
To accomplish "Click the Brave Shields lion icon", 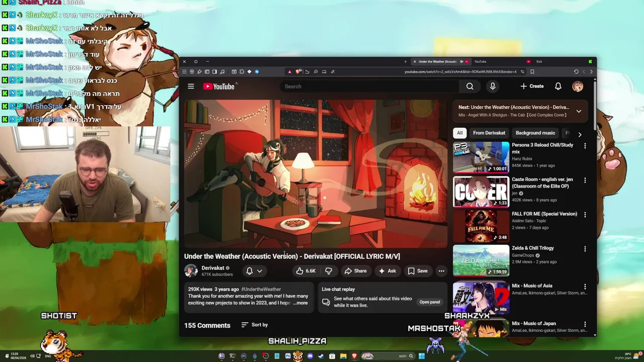I will (298, 71).
